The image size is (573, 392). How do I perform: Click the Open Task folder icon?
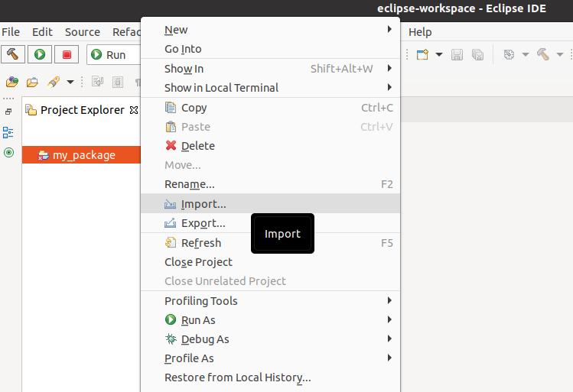[33, 82]
